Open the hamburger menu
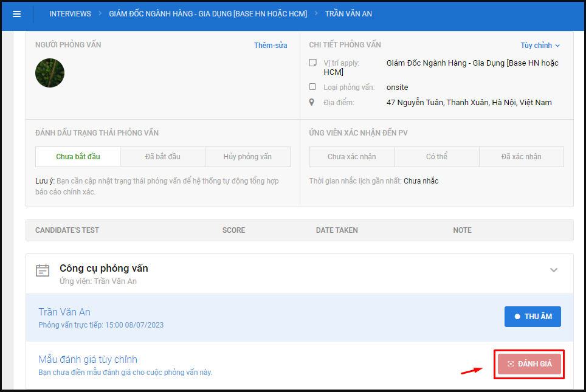Screen dimensions: 586x392 pos(16,14)
